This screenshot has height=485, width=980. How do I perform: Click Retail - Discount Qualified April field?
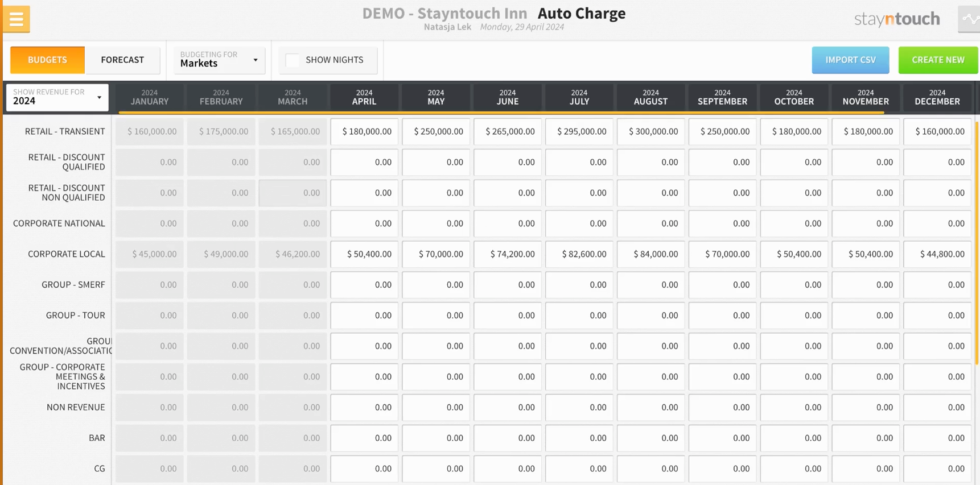[x=364, y=162]
